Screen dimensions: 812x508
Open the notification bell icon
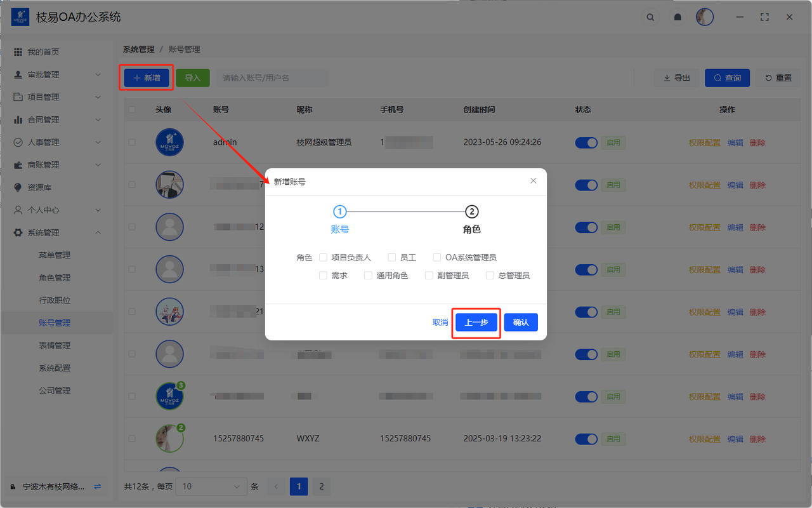pyautogui.click(x=678, y=18)
